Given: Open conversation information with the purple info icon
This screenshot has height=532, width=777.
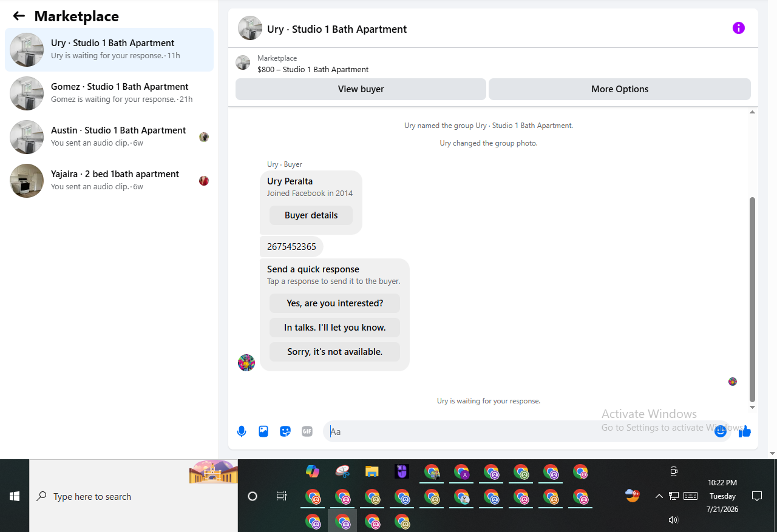Looking at the screenshot, I should click(738, 28).
